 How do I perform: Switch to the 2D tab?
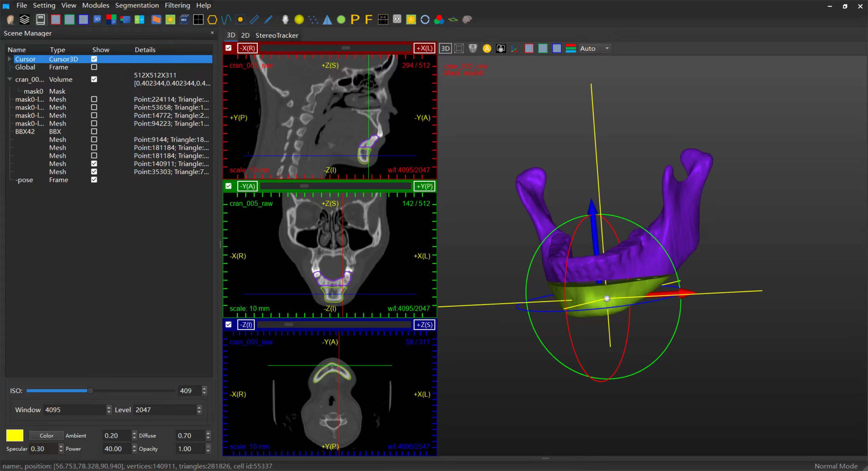pyautogui.click(x=245, y=35)
